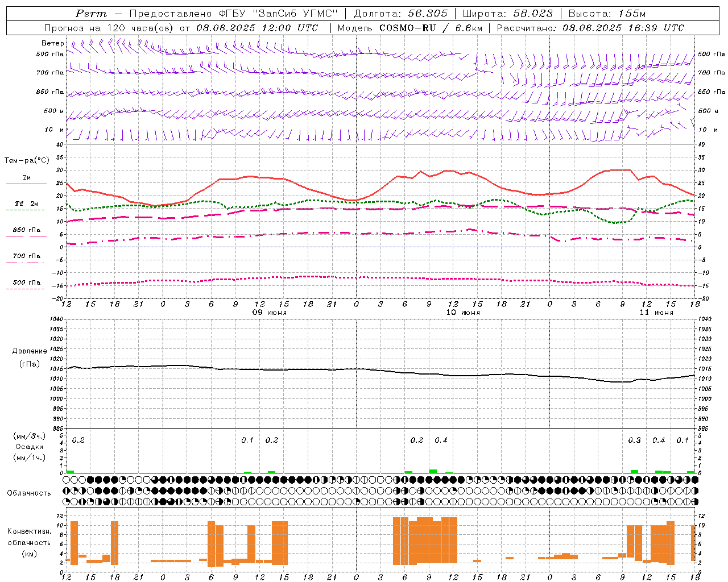Click the "Облачность" cloudiness label
This screenshot has height=582, width=728.
click(x=29, y=493)
